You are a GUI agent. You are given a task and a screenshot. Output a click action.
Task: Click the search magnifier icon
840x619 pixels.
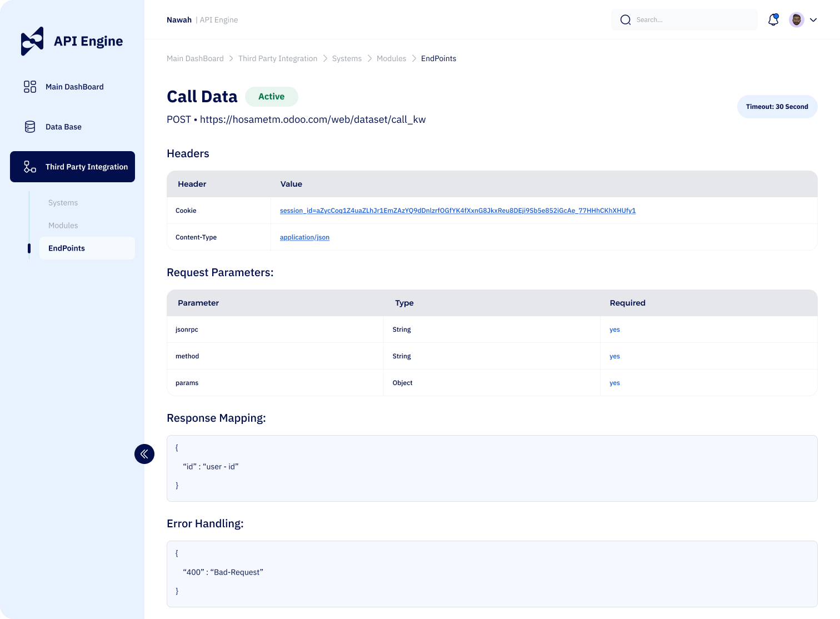coord(626,20)
